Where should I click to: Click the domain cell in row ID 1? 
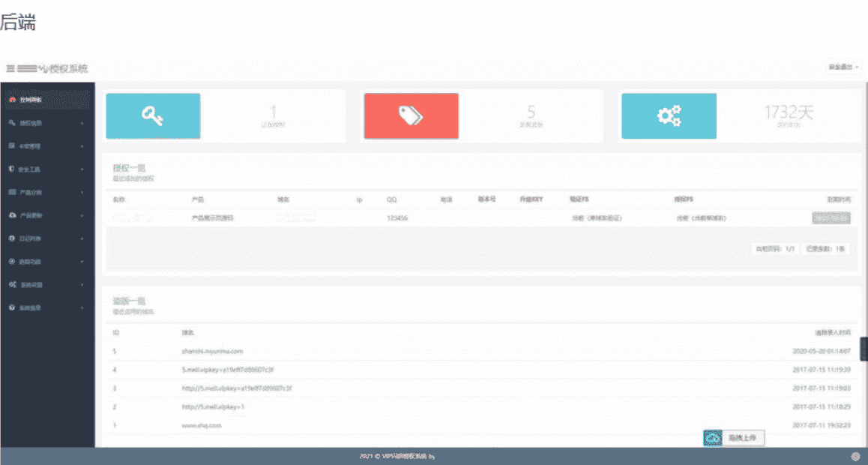202,426
